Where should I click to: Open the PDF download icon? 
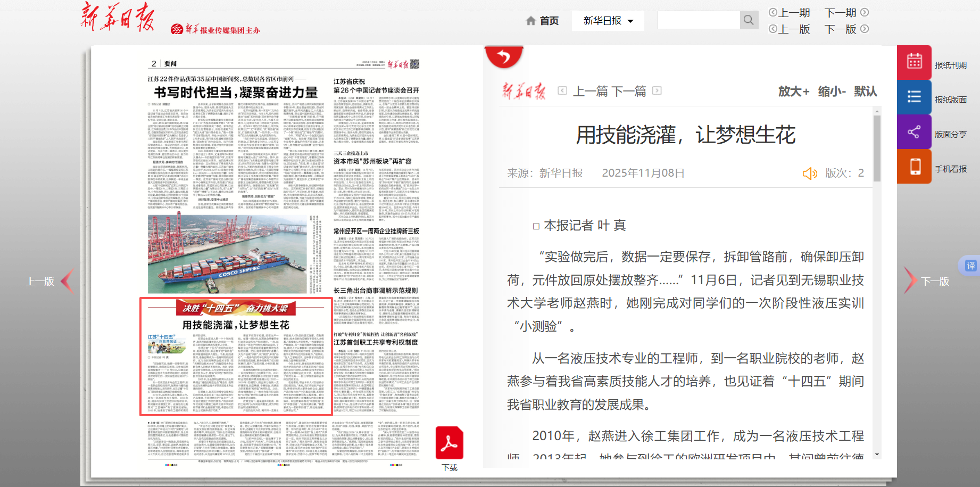449,443
